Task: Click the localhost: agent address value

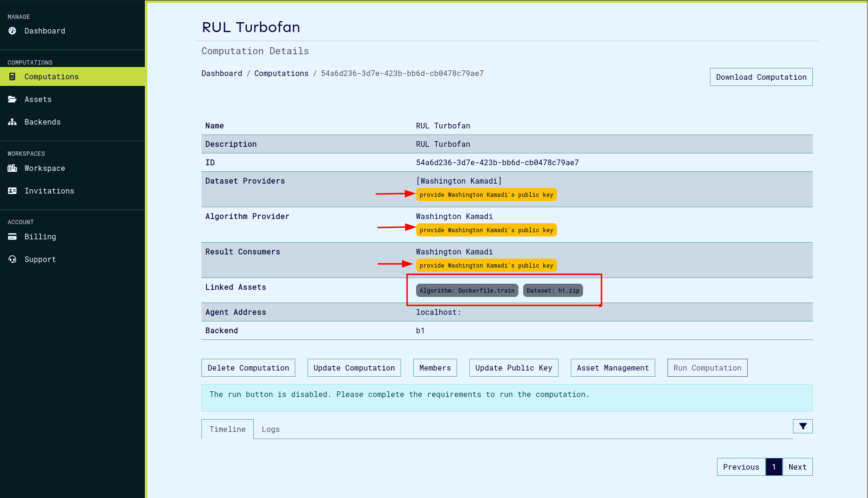Action: (438, 312)
